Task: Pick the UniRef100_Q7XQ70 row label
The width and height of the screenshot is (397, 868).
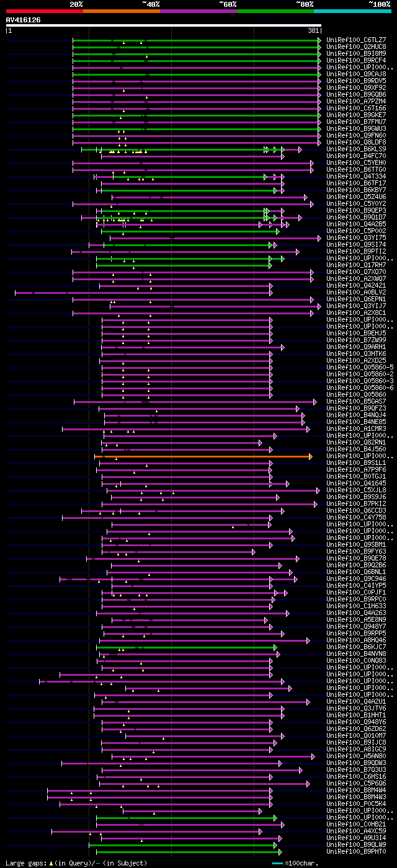Action: (x=357, y=272)
